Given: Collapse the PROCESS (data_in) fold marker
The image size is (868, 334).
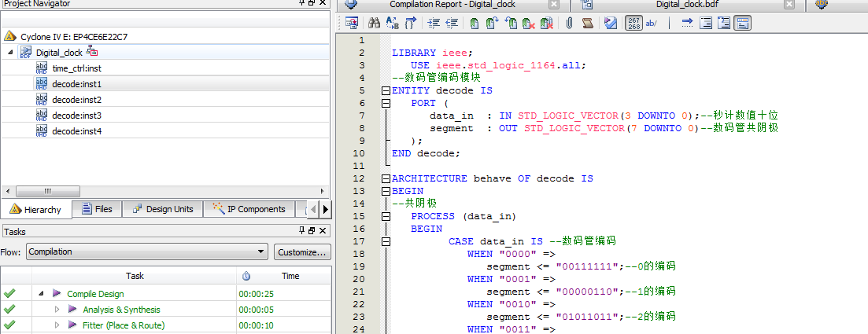Looking at the screenshot, I should point(386,216).
